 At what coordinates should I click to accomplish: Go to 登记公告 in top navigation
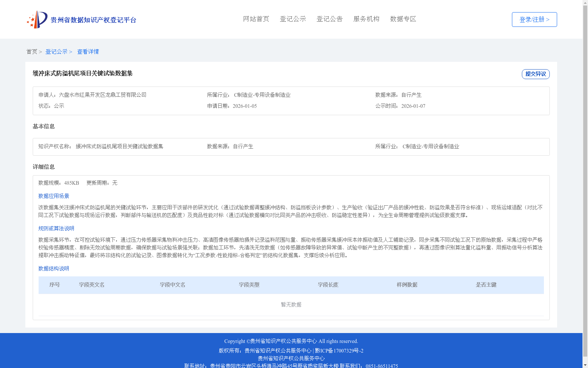click(330, 19)
